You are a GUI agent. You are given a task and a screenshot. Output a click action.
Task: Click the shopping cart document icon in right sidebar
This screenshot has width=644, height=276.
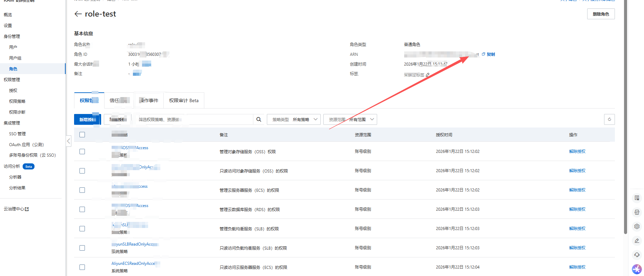pos(637,198)
